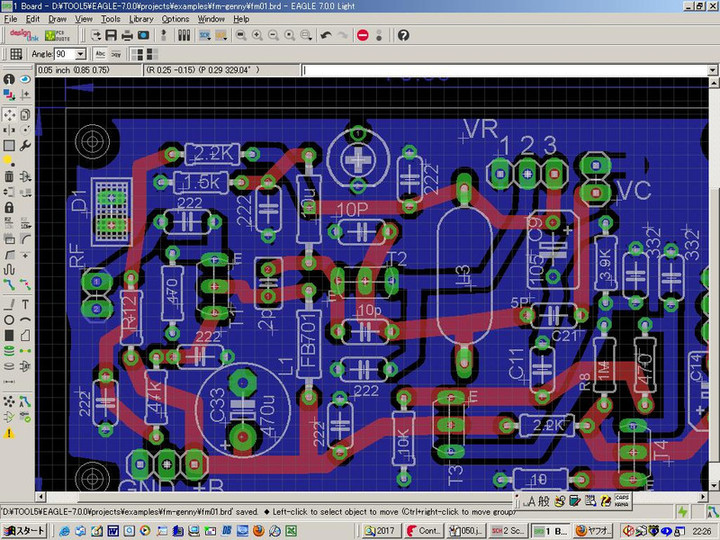The height and width of the screenshot is (540, 720).
Task: Click the Undo arrow icon
Action: tap(325, 35)
